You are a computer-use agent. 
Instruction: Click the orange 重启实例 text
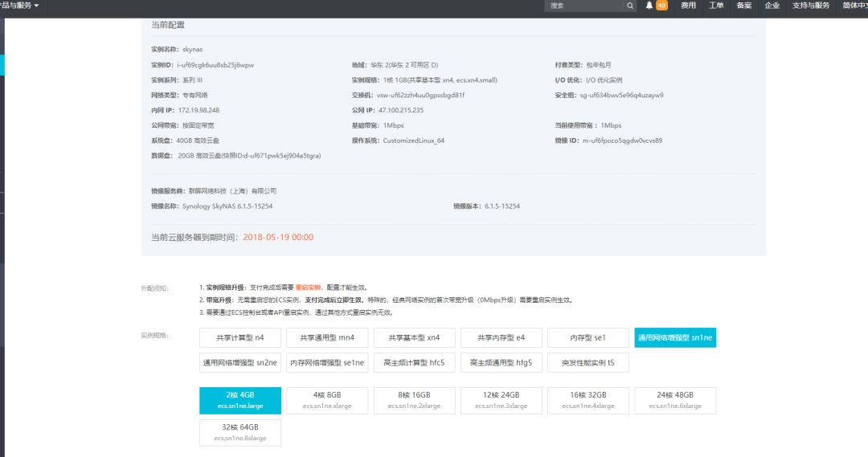click(308, 288)
